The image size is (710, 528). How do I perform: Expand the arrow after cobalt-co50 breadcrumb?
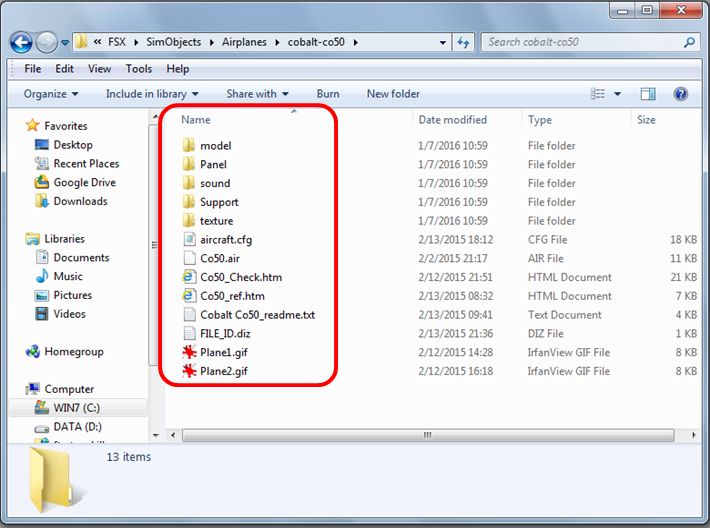pyautogui.click(x=355, y=43)
